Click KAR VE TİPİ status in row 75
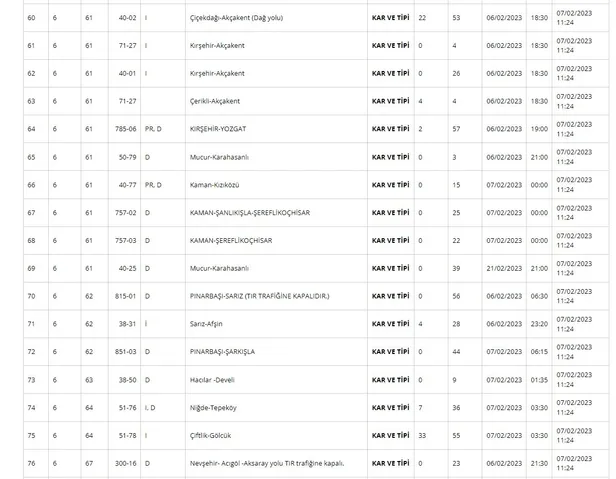Screen dimensions: 616x479 click(391, 435)
